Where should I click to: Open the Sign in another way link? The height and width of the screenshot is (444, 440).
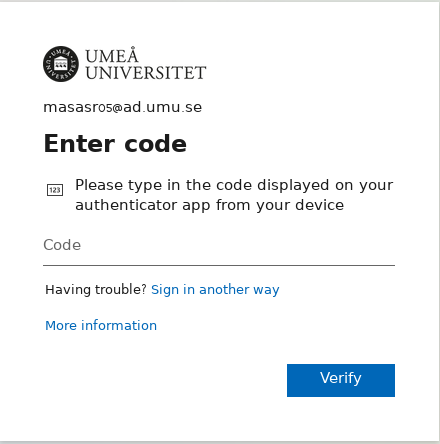click(215, 290)
